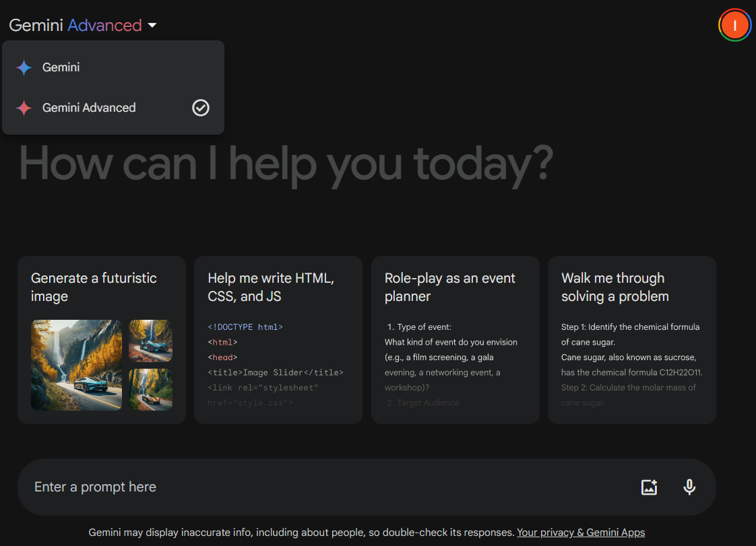Click the 'Step 1: Identify the chemical formula' text
The image size is (756, 546).
[x=630, y=327]
